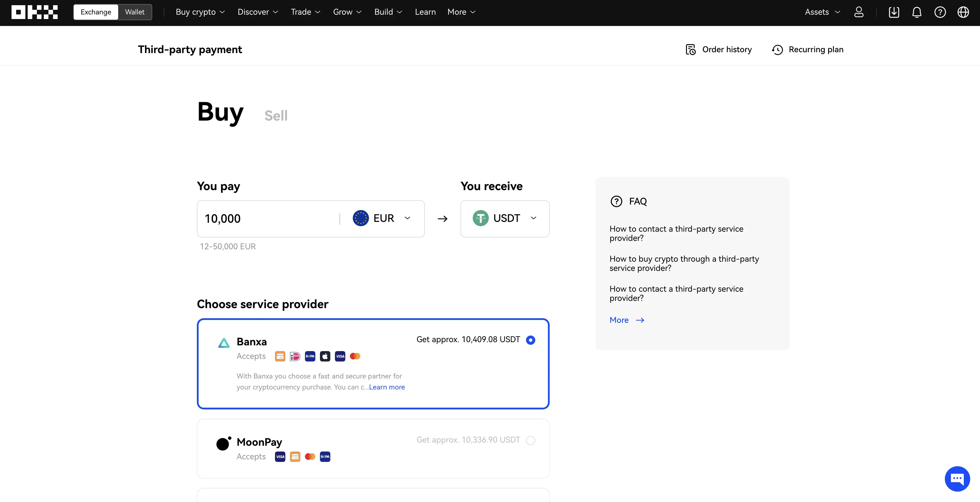Click the USDT Tether icon
This screenshot has width=980, height=502.
coord(480,218)
